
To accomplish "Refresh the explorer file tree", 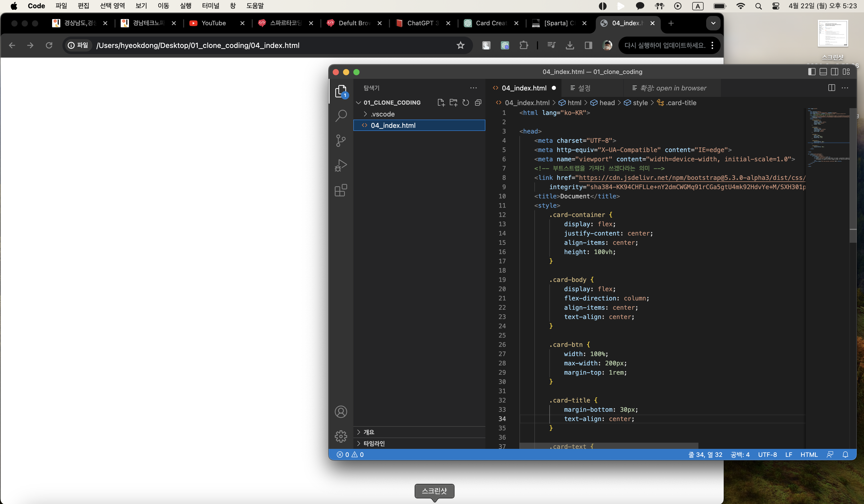I will (466, 103).
